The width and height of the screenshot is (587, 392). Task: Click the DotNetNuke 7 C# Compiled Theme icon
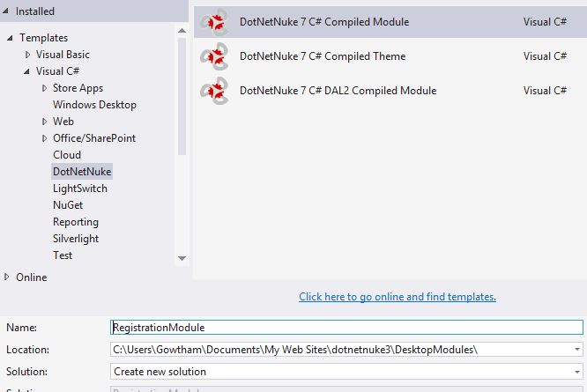click(214, 56)
